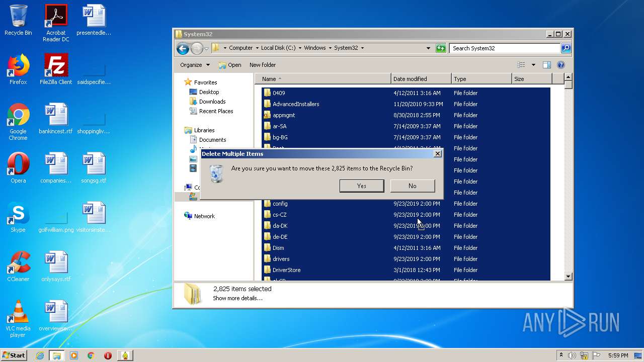Click scrollbar up arrow in file list

point(568,77)
